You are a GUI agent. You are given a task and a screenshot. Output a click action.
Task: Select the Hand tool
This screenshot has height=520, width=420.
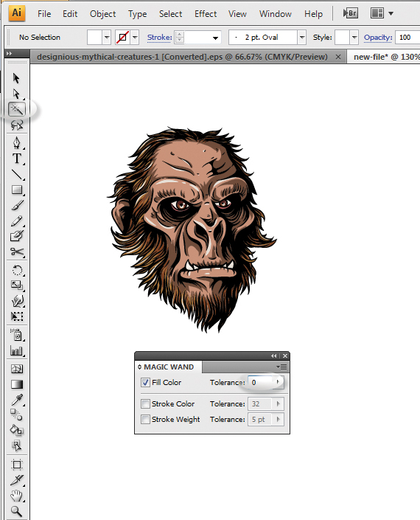tap(16, 496)
